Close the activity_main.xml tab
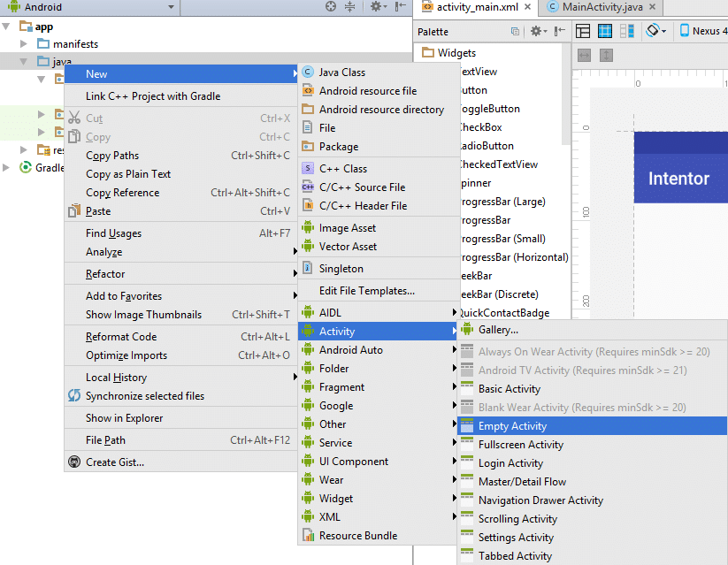 (x=527, y=7)
